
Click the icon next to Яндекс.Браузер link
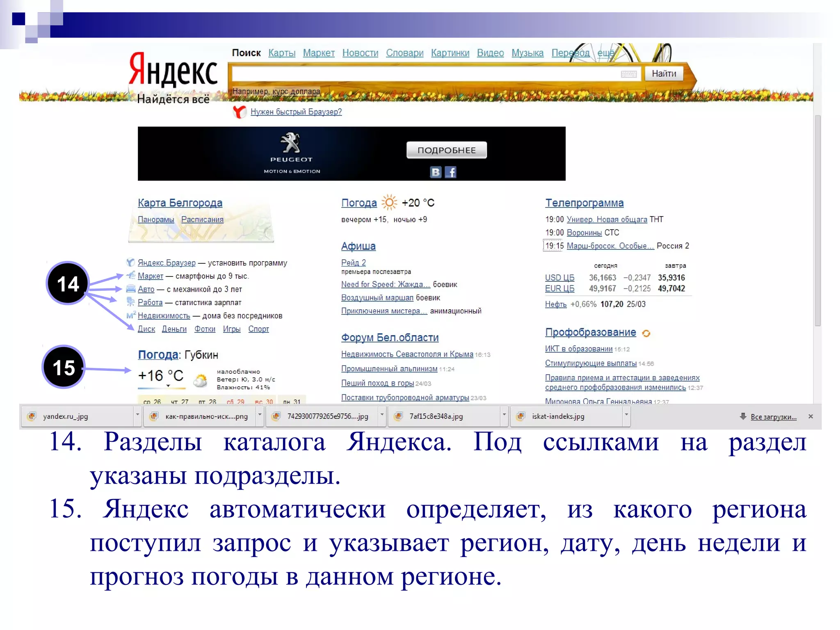pyautogui.click(x=130, y=262)
